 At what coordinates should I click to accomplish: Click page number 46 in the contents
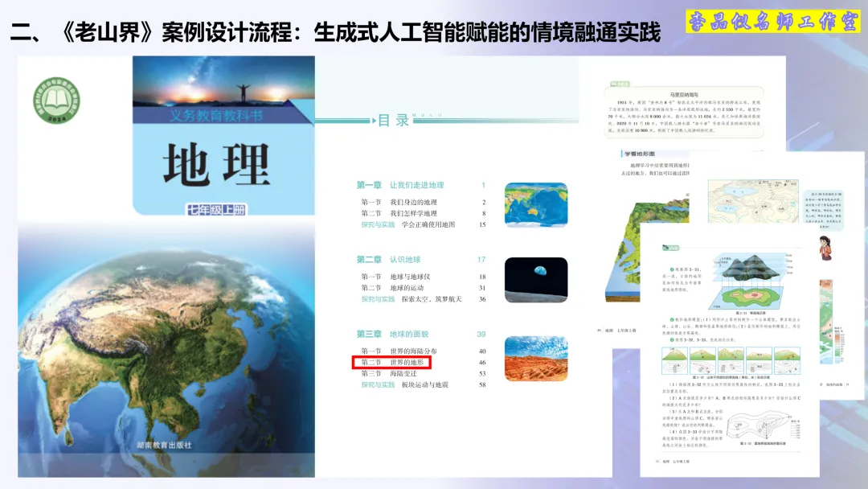(482, 363)
